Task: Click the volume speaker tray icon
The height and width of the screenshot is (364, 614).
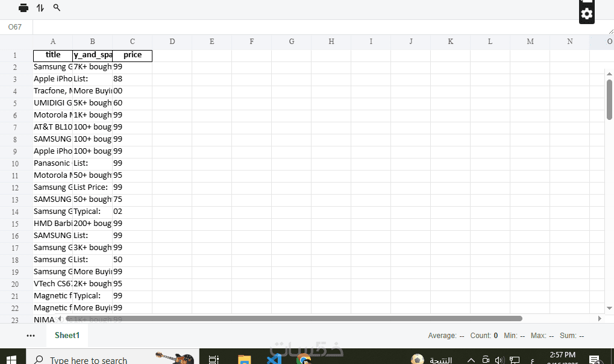Action: coord(500,360)
